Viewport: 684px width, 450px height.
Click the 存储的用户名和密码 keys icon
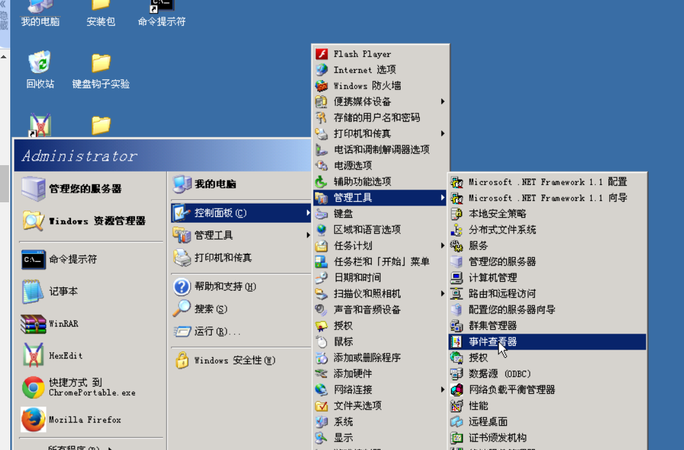click(321, 118)
